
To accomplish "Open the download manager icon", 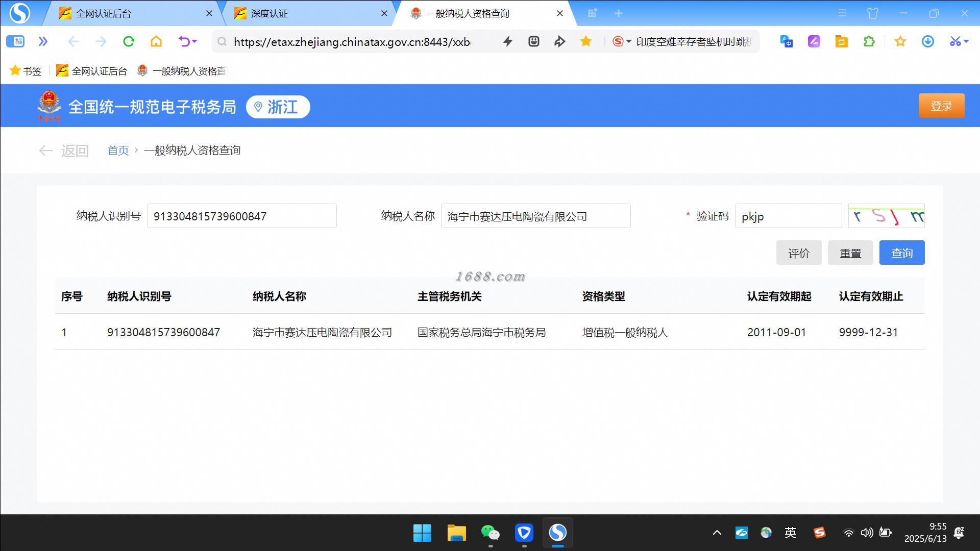I will coord(927,41).
